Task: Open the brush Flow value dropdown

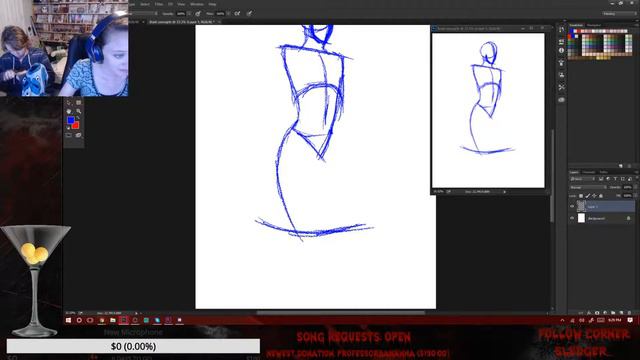Action: tap(228, 13)
